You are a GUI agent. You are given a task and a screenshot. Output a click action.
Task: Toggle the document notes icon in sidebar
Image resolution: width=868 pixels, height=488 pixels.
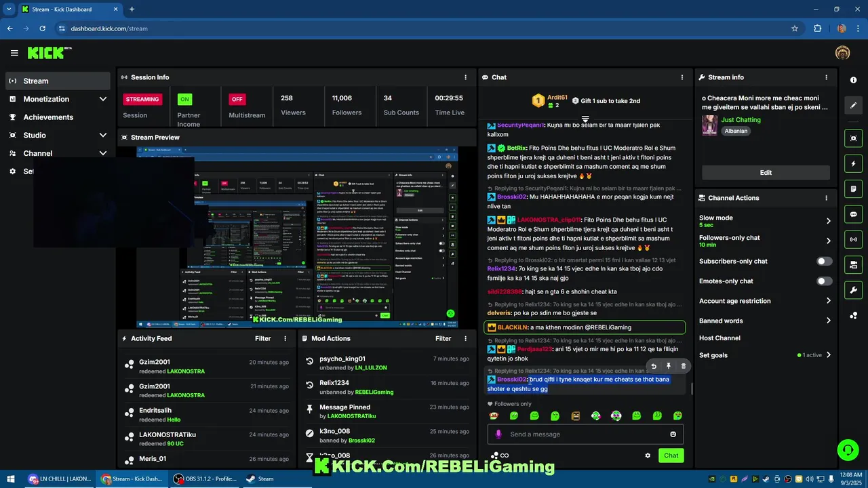click(x=853, y=189)
